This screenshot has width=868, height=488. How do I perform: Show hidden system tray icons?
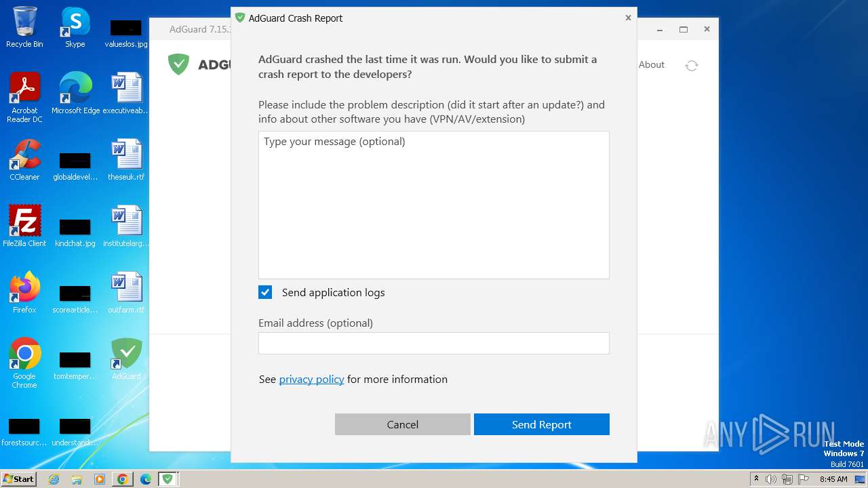point(757,479)
